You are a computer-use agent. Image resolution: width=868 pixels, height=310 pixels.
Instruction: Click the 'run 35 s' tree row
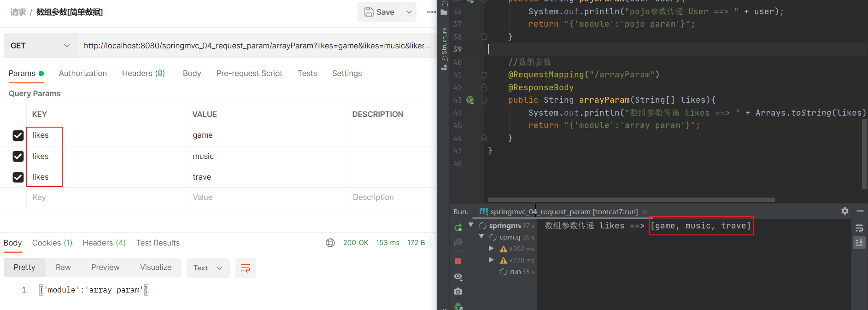[x=517, y=272]
